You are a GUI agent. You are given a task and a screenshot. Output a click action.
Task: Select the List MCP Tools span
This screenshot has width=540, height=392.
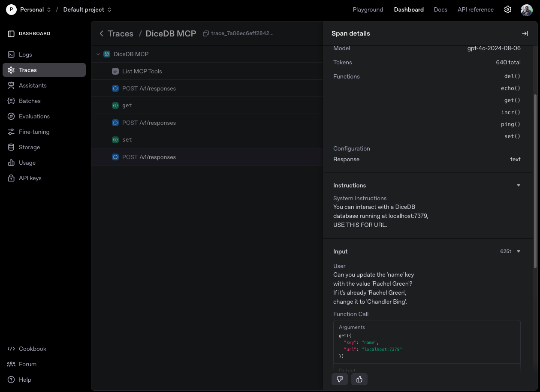pyautogui.click(x=207, y=71)
